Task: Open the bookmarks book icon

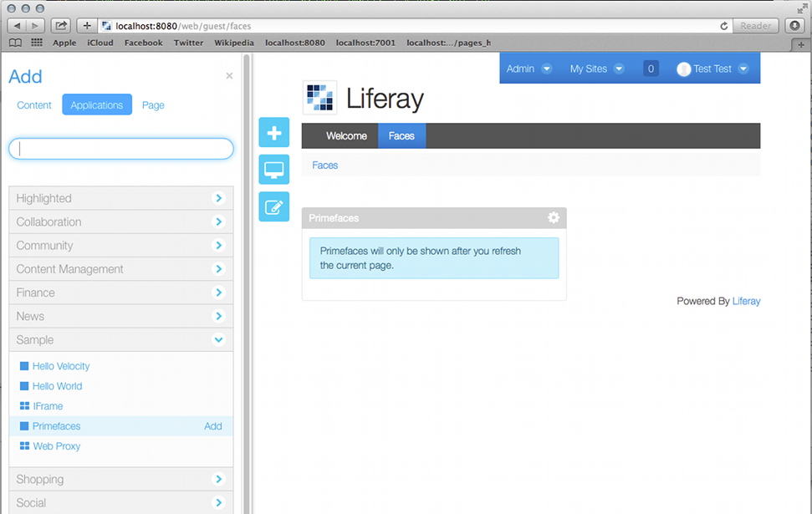Action: (16, 43)
